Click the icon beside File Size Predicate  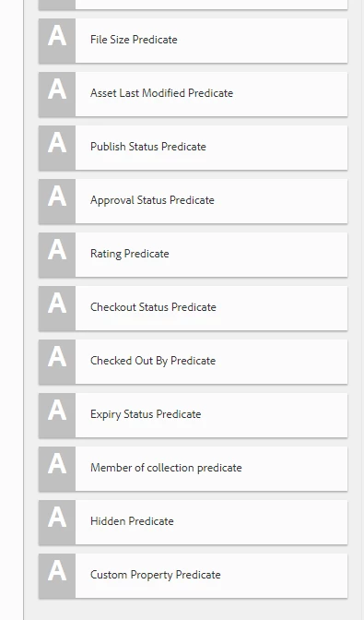pyautogui.click(x=57, y=41)
